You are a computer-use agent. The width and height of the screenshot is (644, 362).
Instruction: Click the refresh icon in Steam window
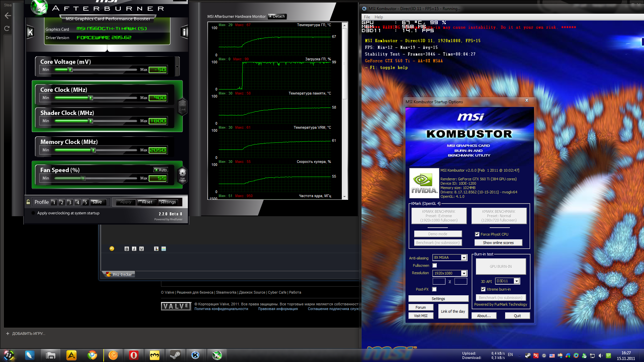point(7,28)
